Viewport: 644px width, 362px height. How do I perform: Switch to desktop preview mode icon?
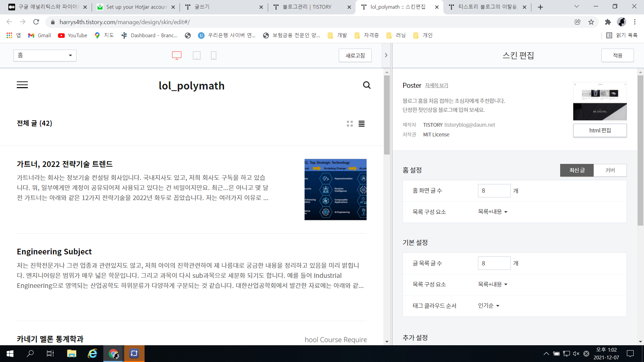(176, 55)
